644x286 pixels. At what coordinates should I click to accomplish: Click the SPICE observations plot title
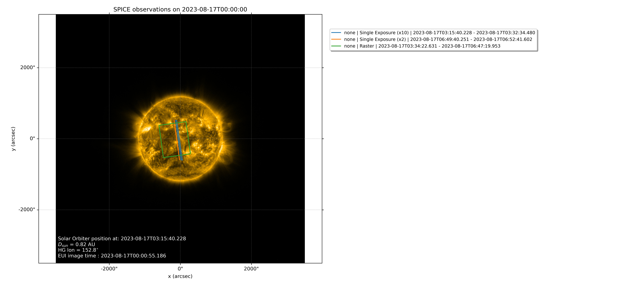[180, 10]
